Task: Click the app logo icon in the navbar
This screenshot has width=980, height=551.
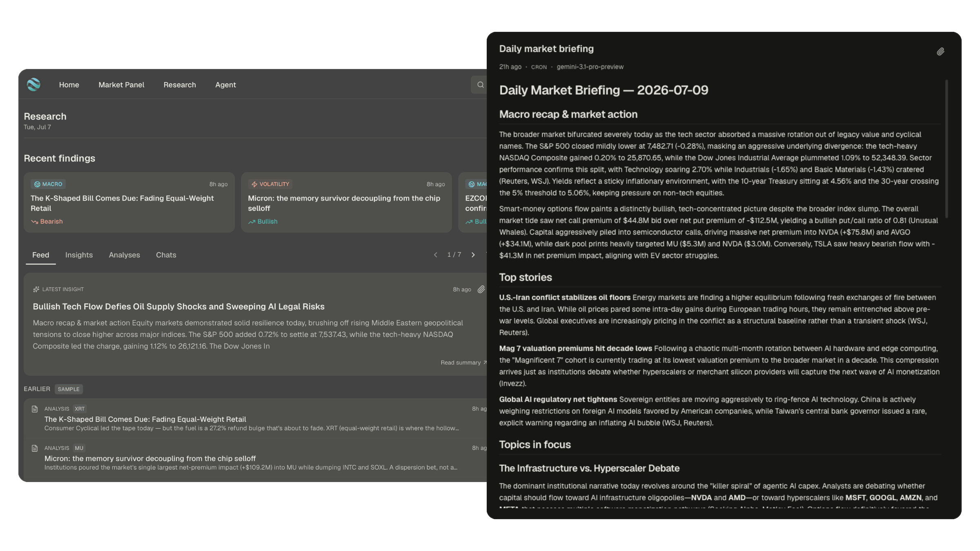Action: [x=33, y=84]
